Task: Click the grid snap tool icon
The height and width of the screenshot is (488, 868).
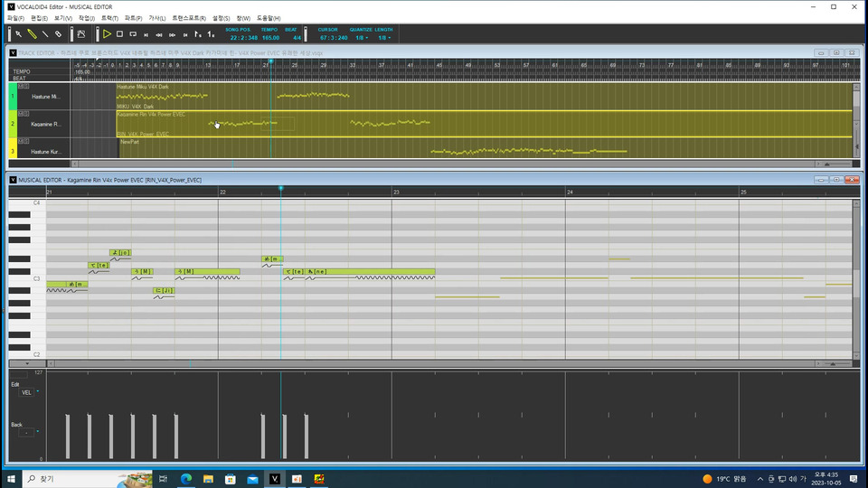Action: (x=81, y=34)
